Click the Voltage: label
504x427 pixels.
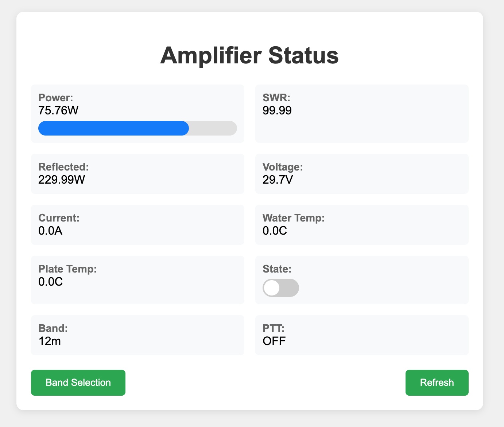click(283, 167)
